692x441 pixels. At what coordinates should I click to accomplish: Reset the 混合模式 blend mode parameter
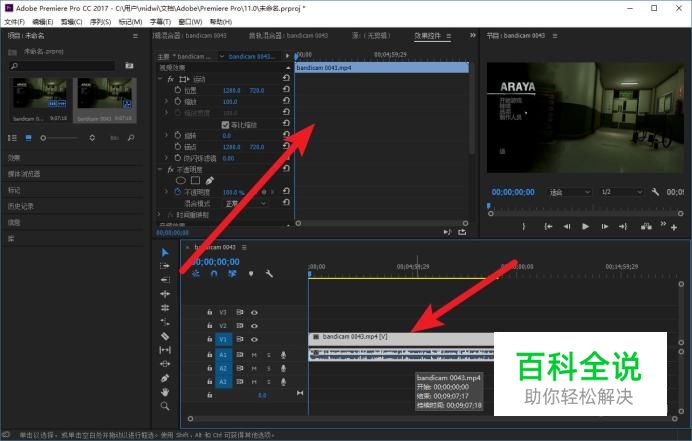pos(286,203)
